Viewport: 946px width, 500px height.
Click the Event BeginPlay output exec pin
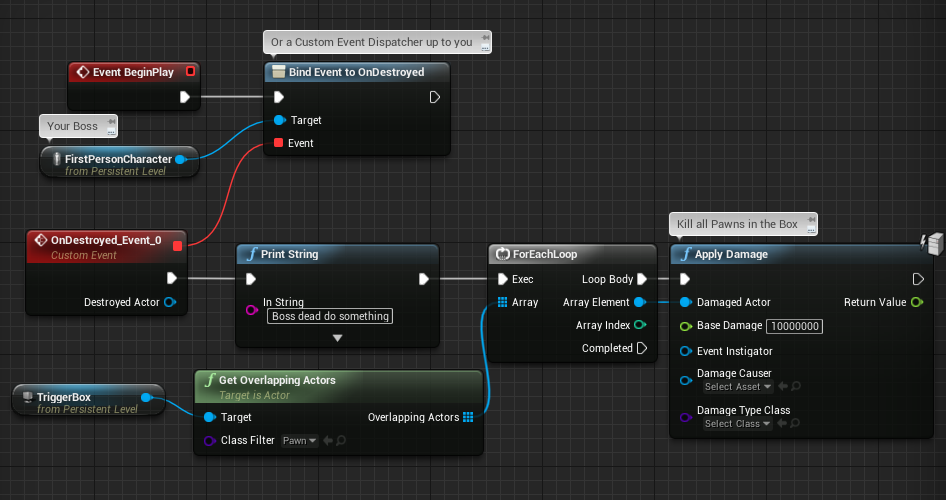click(x=185, y=97)
